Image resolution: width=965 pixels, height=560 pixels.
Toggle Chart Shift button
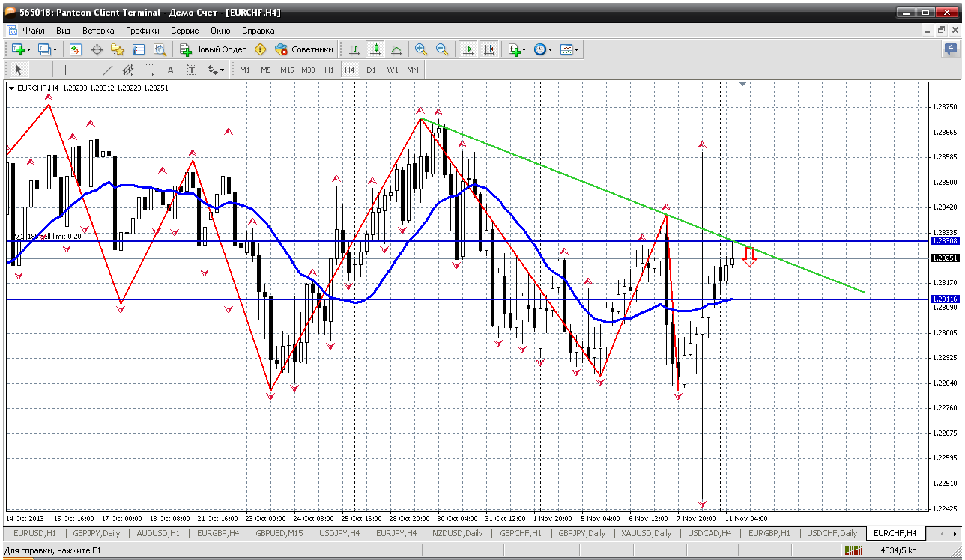coord(489,49)
